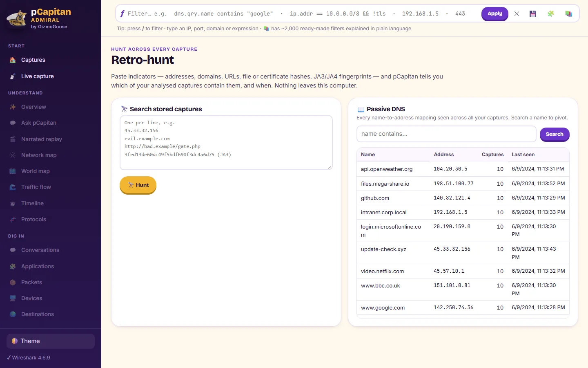
Task: Click address 45.57.10.1 for video.netflix.com
Action: 449,271
